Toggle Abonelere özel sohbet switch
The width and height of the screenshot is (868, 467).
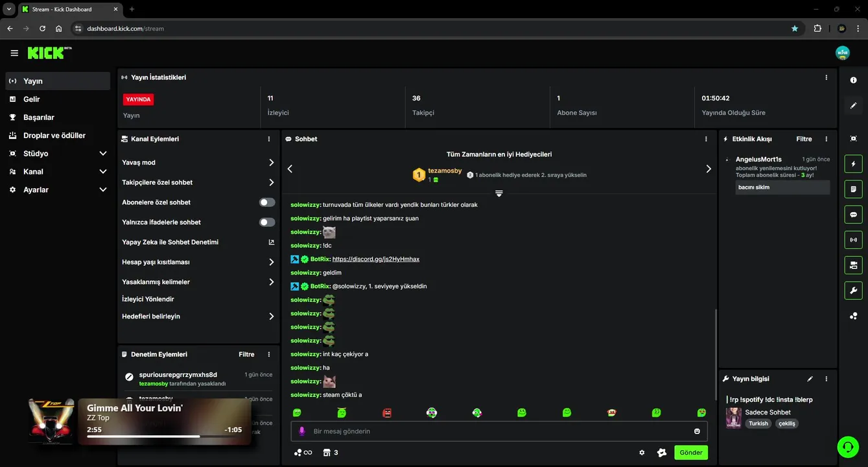[267, 202]
